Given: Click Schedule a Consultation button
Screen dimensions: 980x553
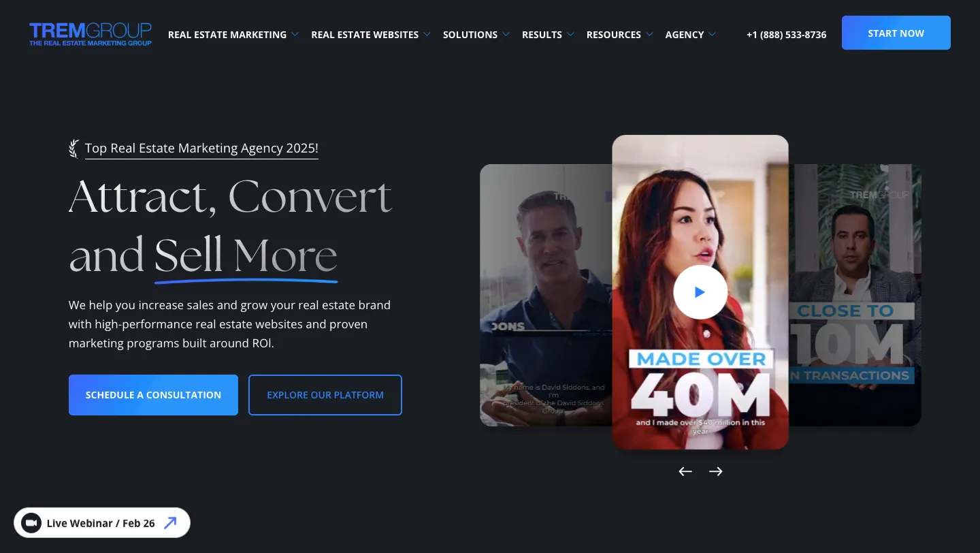Looking at the screenshot, I should [153, 395].
